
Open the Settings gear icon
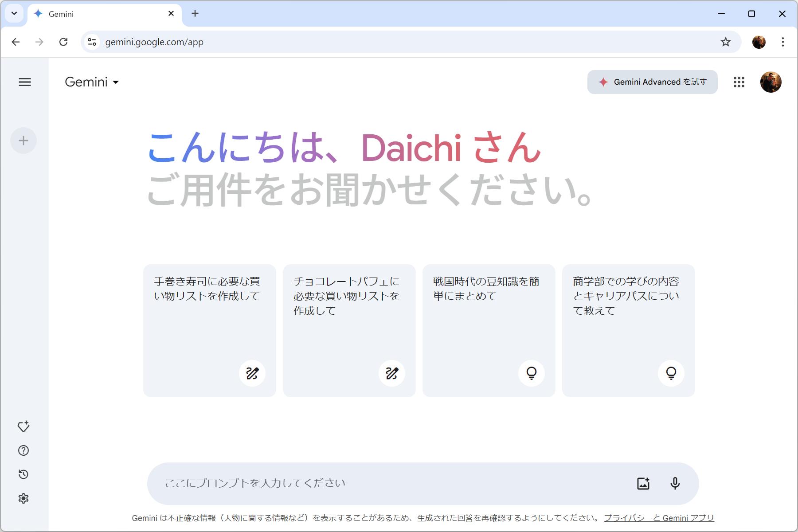pos(23,498)
